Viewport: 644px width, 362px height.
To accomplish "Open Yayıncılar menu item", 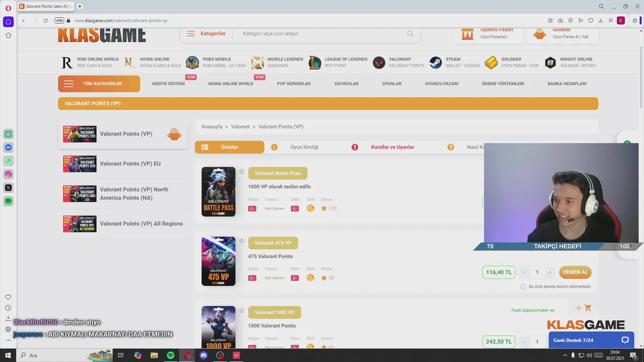I will pos(346,84).
